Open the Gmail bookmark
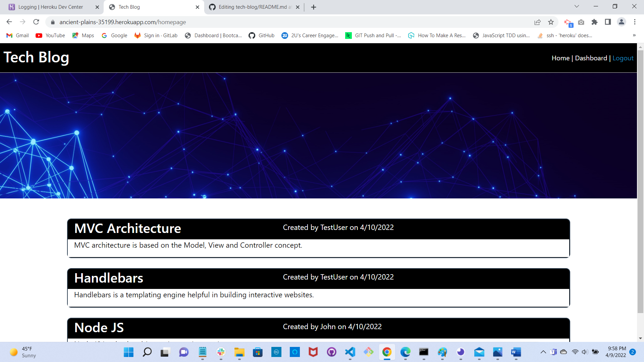 tap(17, 35)
